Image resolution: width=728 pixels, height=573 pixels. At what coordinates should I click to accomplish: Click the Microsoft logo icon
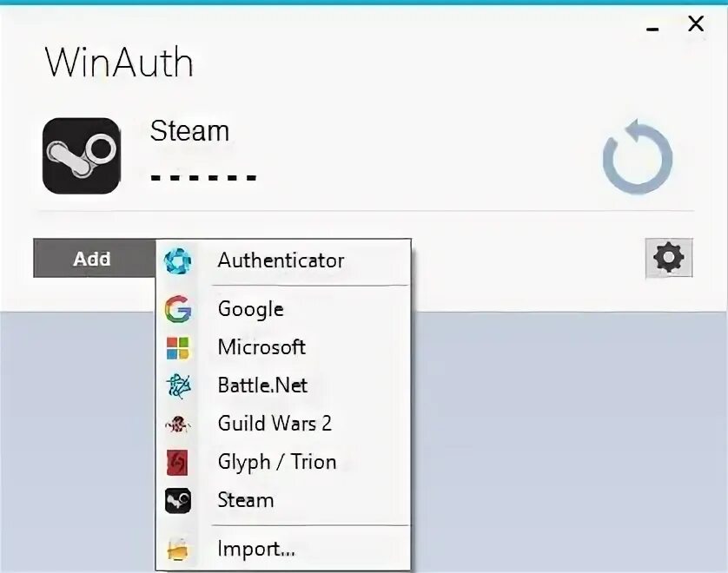(179, 347)
